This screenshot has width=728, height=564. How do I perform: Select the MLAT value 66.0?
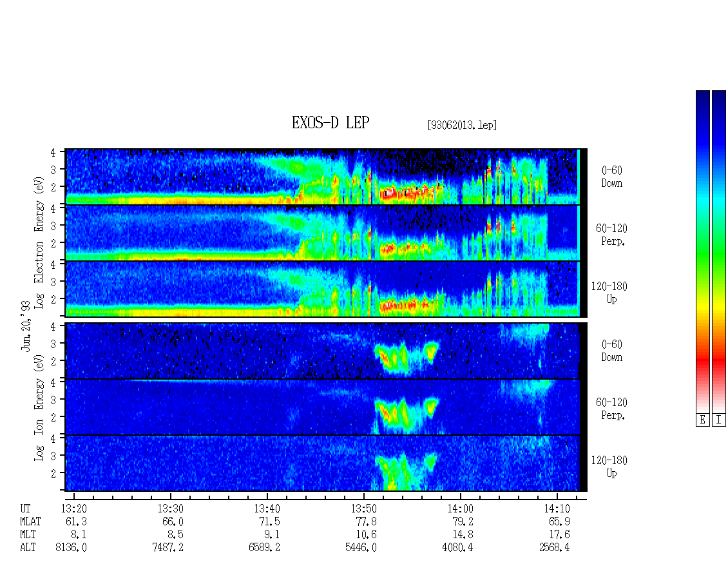click(x=173, y=521)
